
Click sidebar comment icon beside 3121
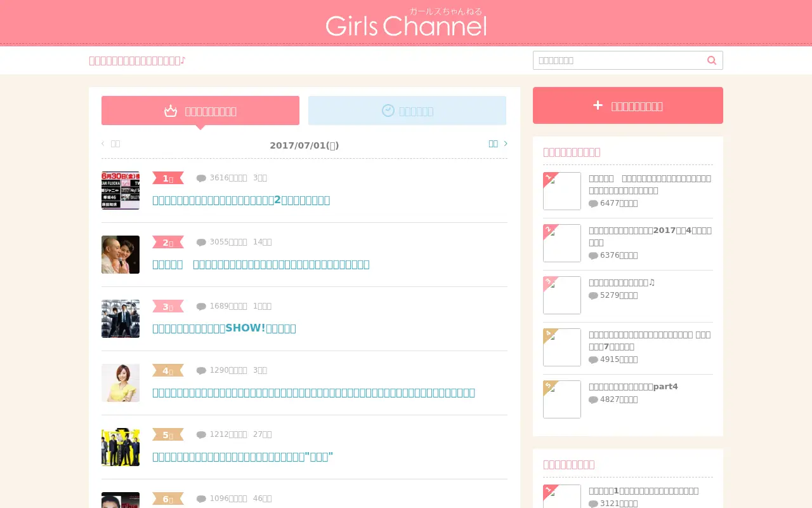pos(593,504)
